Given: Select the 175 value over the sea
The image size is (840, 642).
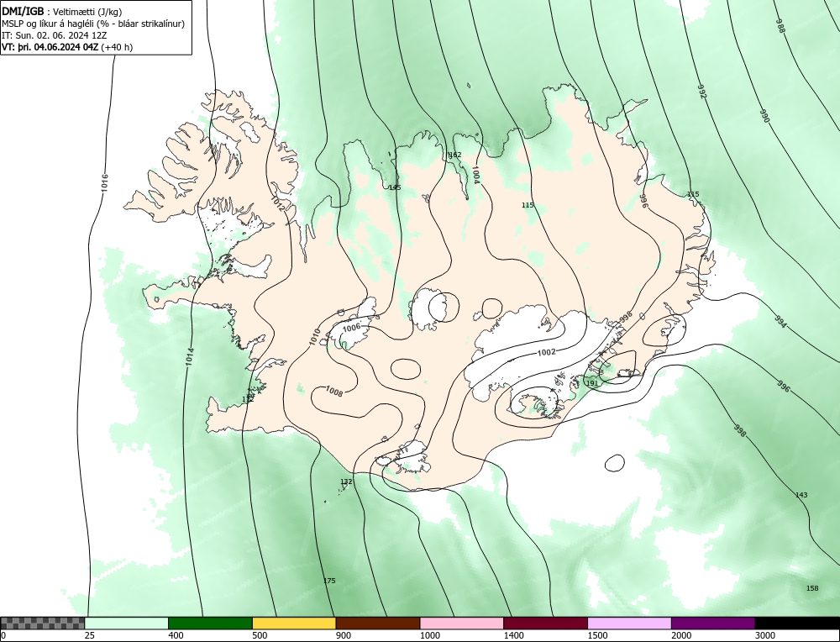Looking at the screenshot, I should point(329,581).
